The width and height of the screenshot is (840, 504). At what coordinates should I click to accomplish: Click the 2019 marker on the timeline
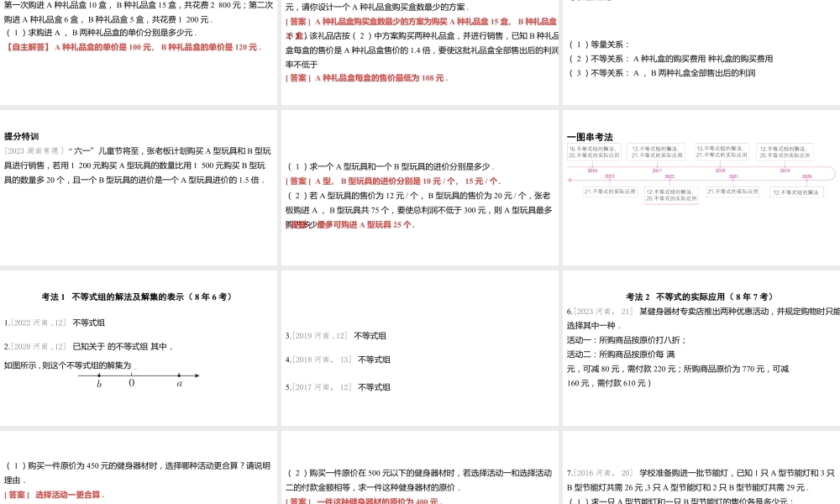tap(785, 170)
